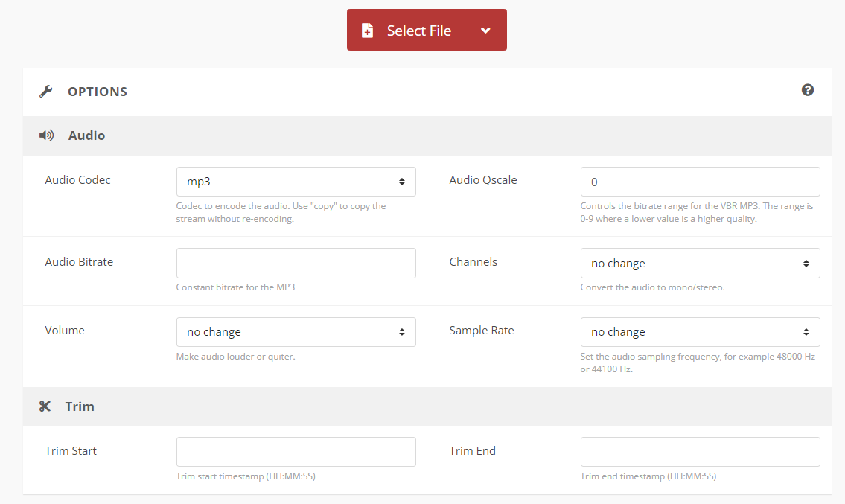845x504 pixels.
Task: Click the Trim End input field
Action: tap(700, 452)
